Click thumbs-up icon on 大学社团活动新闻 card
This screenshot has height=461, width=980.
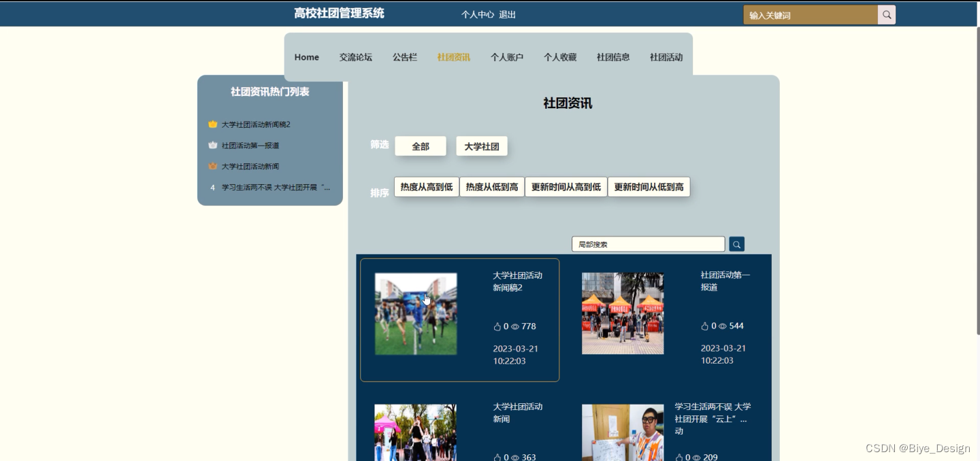tap(497, 458)
